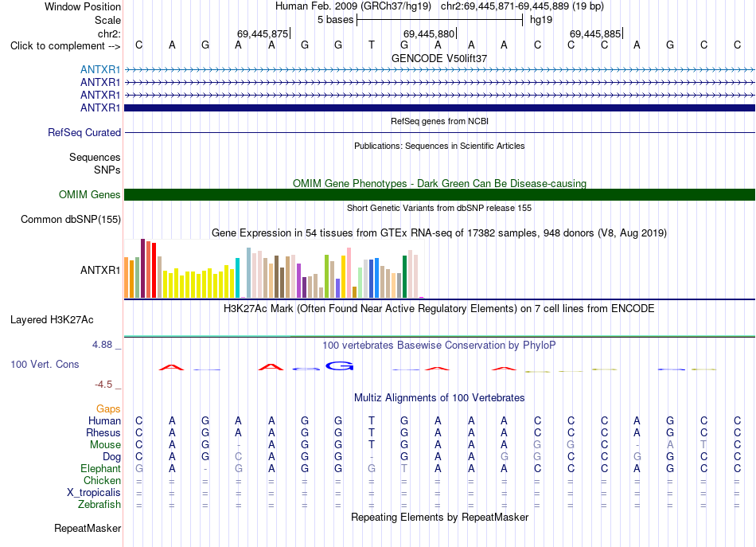Click the Common dbSNP(155) track label

[70, 219]
